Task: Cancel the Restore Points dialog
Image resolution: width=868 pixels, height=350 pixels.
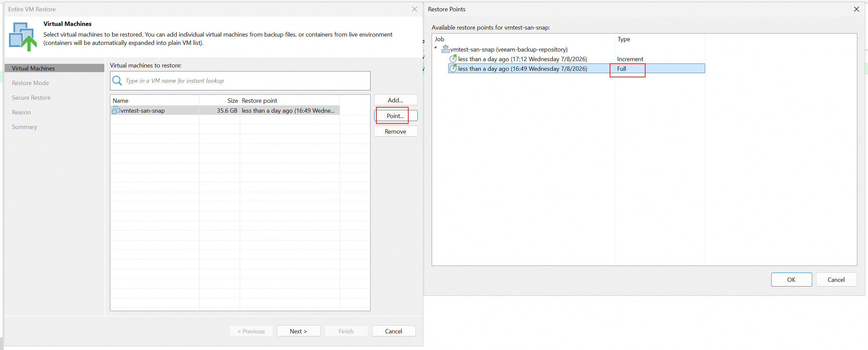Action: [836, 280]
